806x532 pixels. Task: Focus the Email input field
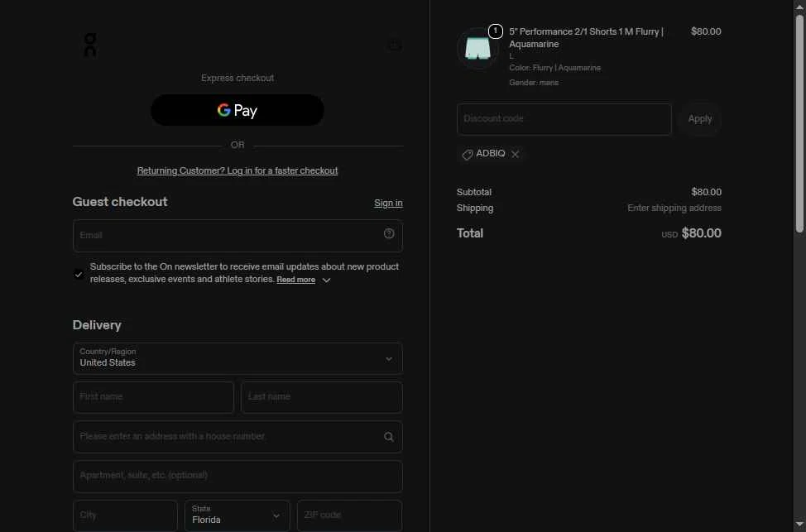point(237,236)
